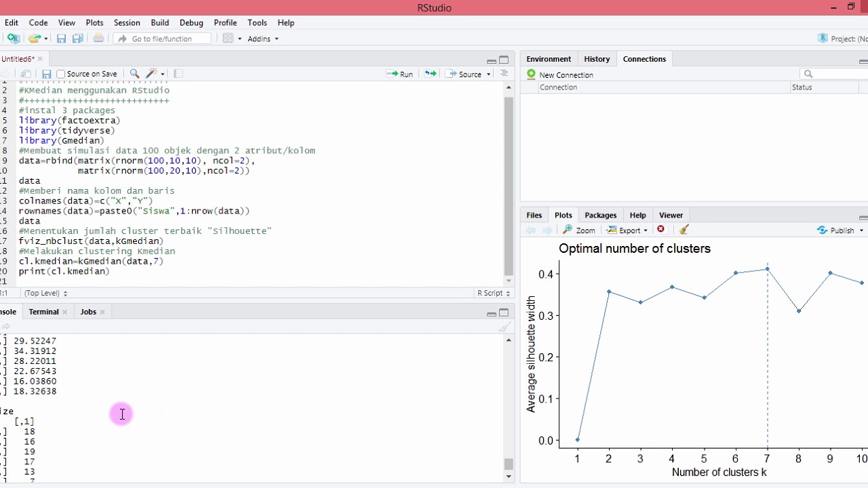This screenshot has width=868, height=488.
Task: Open Top Level scope selector
Action: [x=46, y=293]
